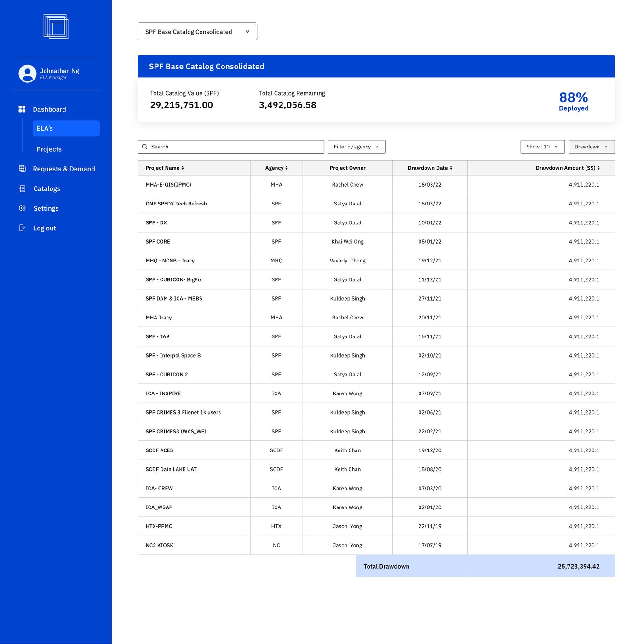Viewport: 644px width, 644px height.
Task: Open the Dashboard menu item
Action: (49, 109)
